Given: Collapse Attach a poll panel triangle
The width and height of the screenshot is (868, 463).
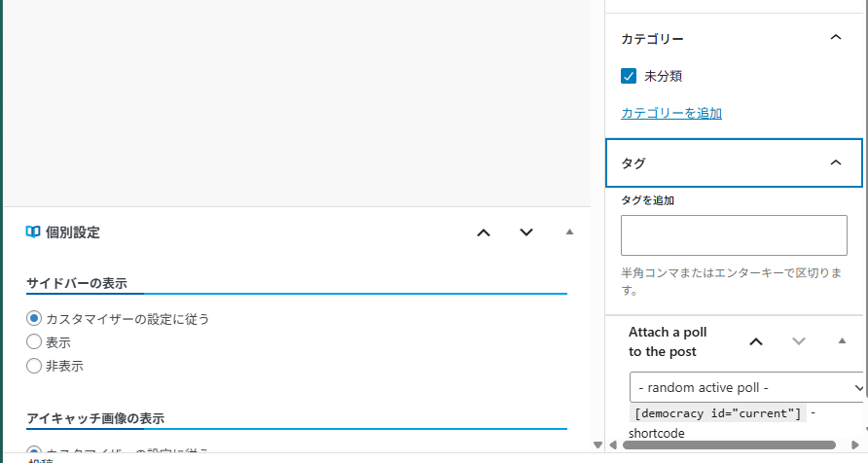Looking at the screenshot, I should pos(843,341).
